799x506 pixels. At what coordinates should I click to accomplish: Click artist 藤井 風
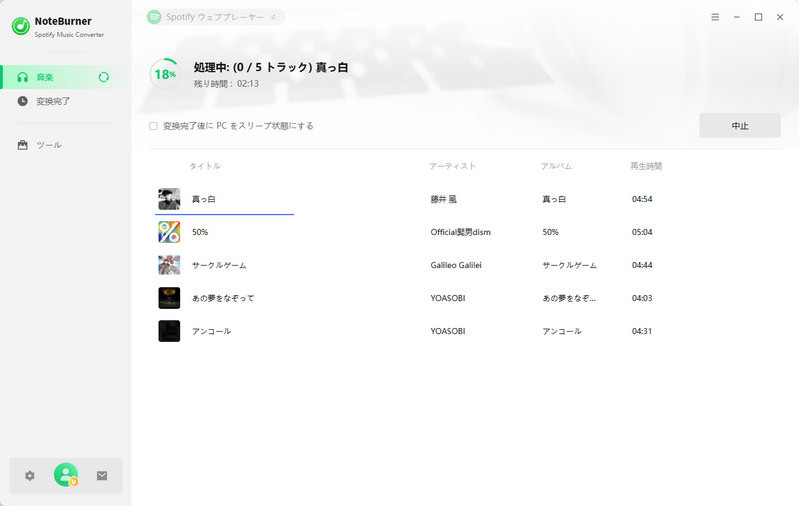(x=444, y=199)
